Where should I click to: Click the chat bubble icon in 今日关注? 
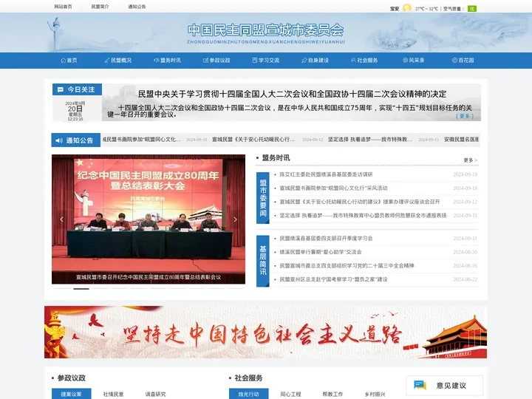61,89
